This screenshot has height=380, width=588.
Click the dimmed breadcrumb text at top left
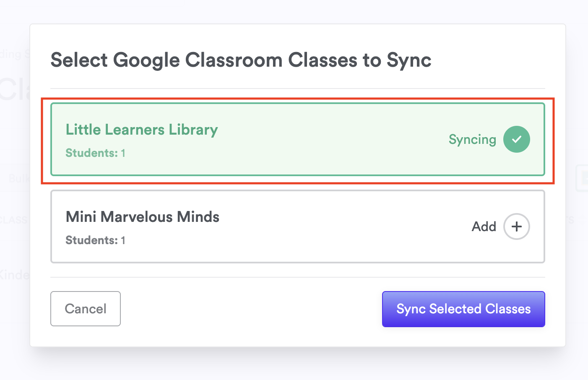point(15,54)
